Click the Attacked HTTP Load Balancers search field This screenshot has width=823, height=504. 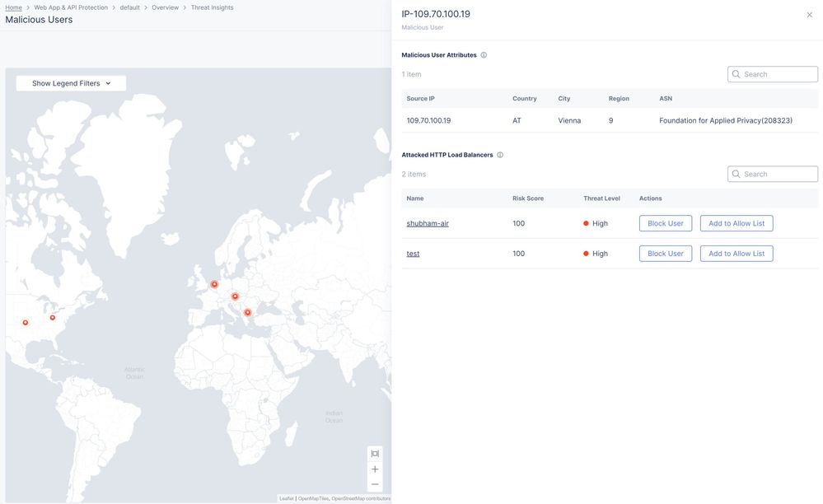tap(779, 174)
